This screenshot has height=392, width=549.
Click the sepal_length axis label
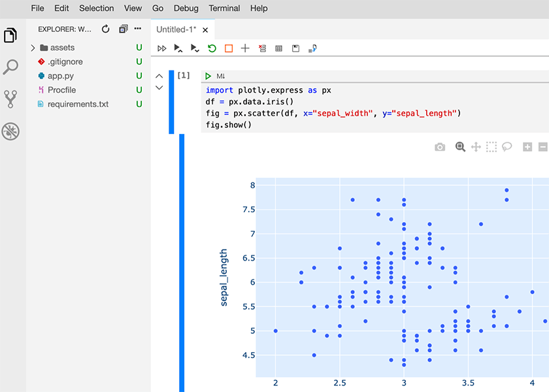pos(224,278)
